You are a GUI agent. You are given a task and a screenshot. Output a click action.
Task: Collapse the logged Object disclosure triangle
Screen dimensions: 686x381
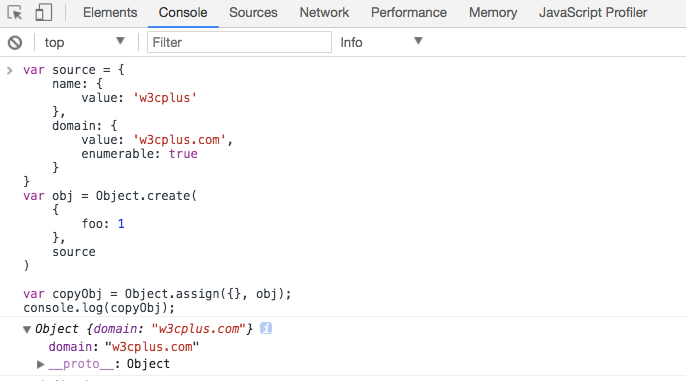(x=27, y=329)
